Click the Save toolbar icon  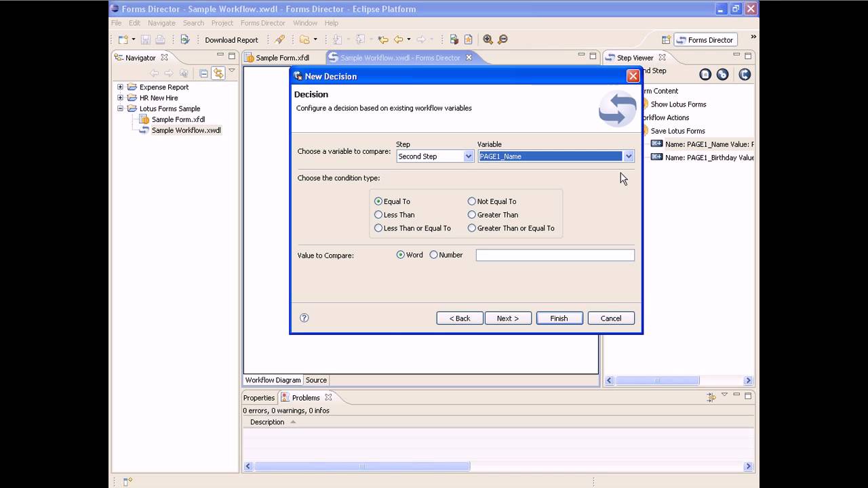145,40
